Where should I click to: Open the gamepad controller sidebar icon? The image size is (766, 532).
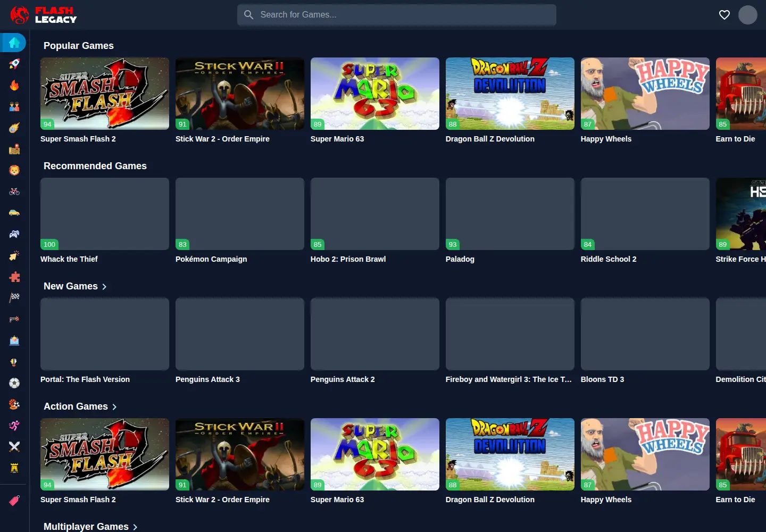[x=14, y=234]
